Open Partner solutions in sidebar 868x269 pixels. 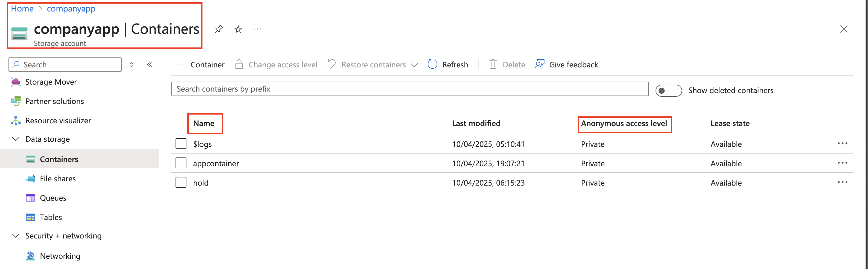click(x=54, y=101)
